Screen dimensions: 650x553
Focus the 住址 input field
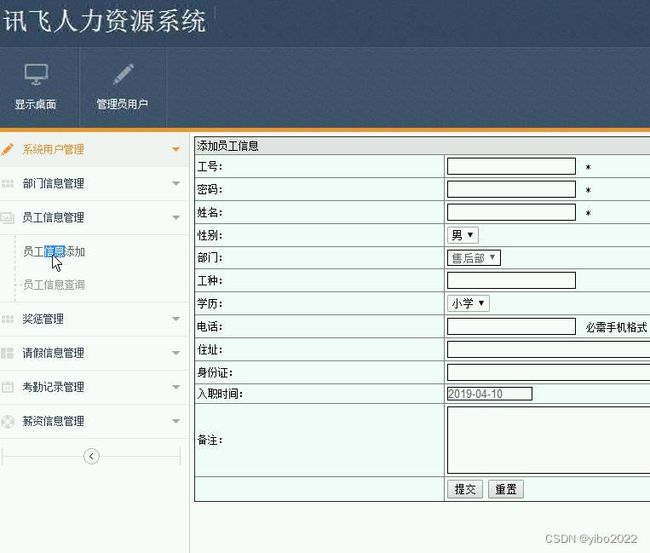pyautogui.click(x=548, y=349)
